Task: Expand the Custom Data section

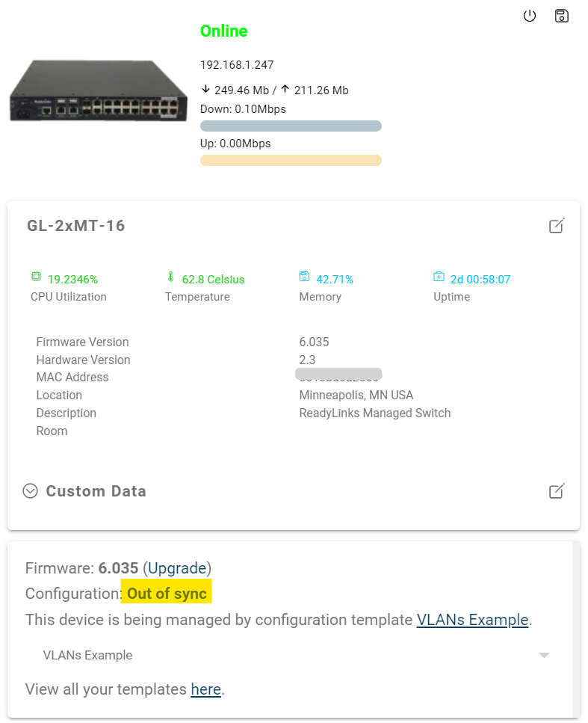Action: [31, 491]
